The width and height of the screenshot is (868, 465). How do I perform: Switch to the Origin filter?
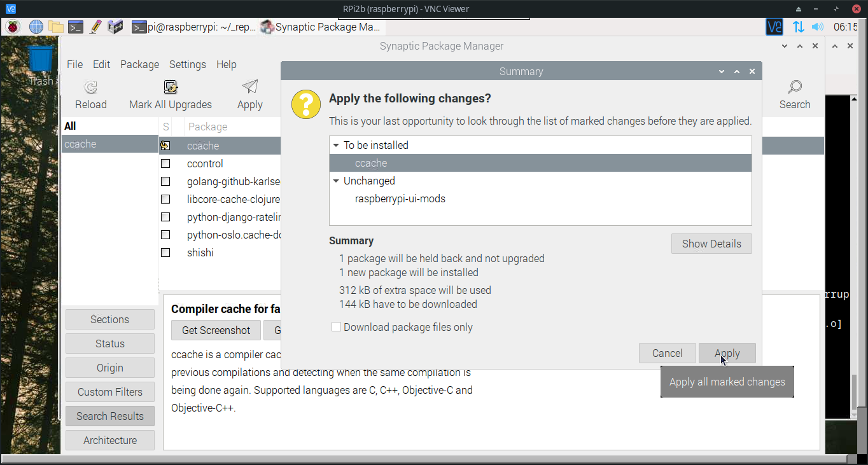(110, 368)
